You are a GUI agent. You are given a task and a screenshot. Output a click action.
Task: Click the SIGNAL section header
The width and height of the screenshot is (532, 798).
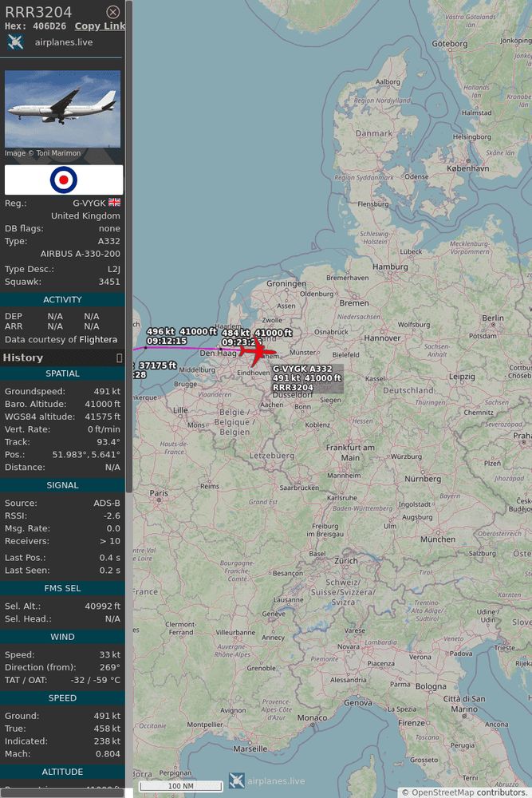[x=62, y=485]
